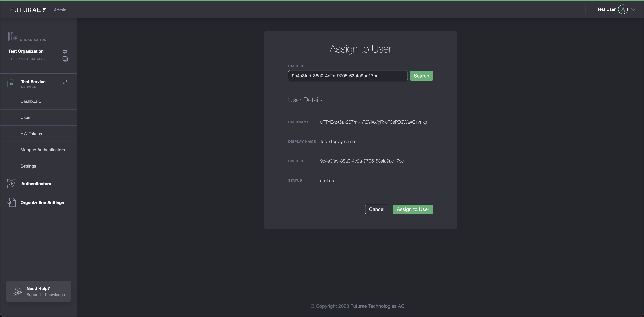The image size is (644, 317).
Task: Click the Test Organization name
Action: coord(26,51)
